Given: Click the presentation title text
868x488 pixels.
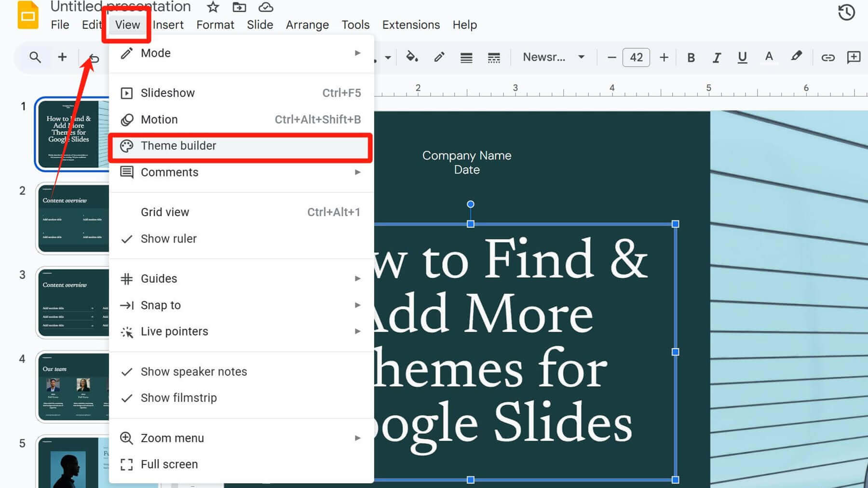Looking at the screenshot, I should click(121, 7).
